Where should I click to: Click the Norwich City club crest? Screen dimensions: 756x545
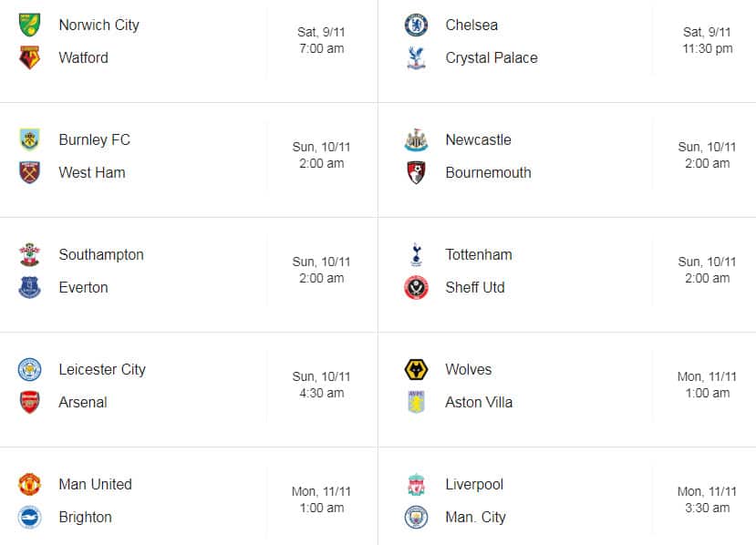click(28, 25)
